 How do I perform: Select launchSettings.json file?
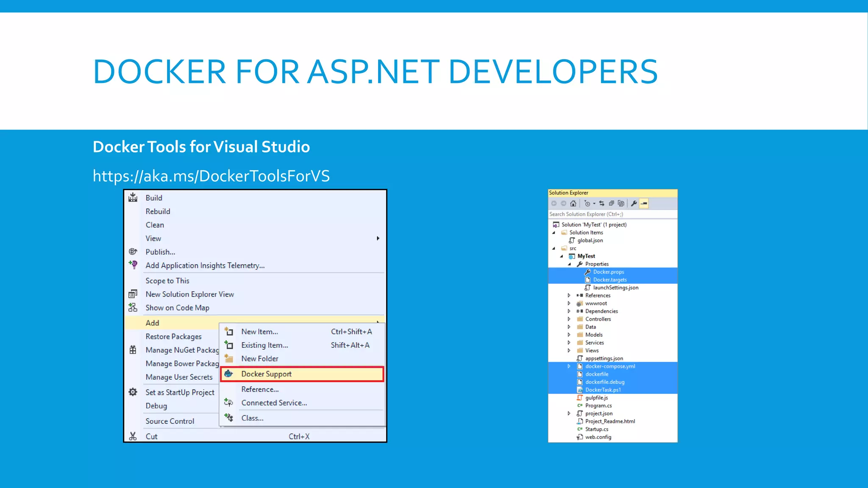[615, 288]
